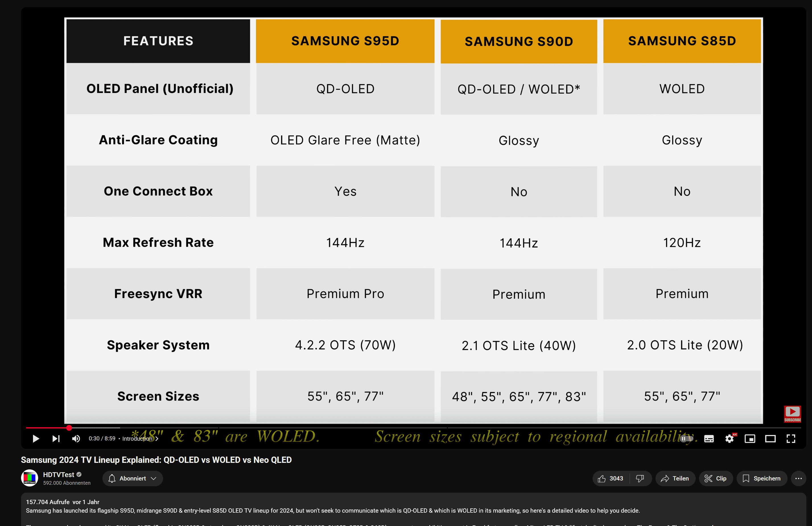Enter fullscreen mode
Image resolution: width=812 pixels, height=526 pixels.
tap(791, 439)
